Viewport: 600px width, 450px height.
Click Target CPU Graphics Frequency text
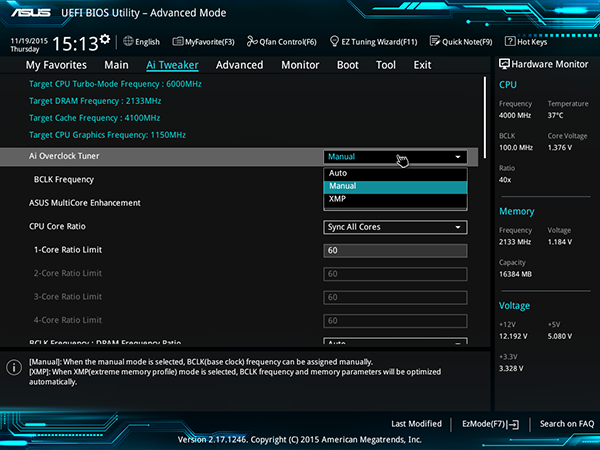click(108, 135)
